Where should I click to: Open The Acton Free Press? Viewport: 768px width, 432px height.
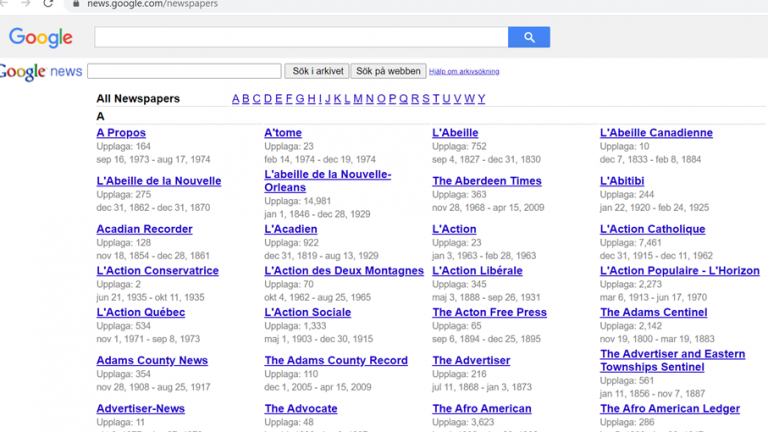(489, 312)
